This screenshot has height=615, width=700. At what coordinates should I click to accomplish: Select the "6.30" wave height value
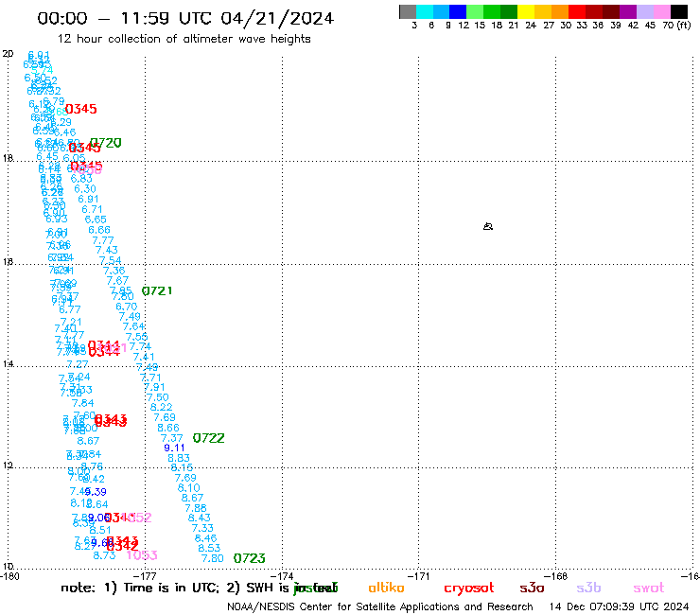coord(85,189)
